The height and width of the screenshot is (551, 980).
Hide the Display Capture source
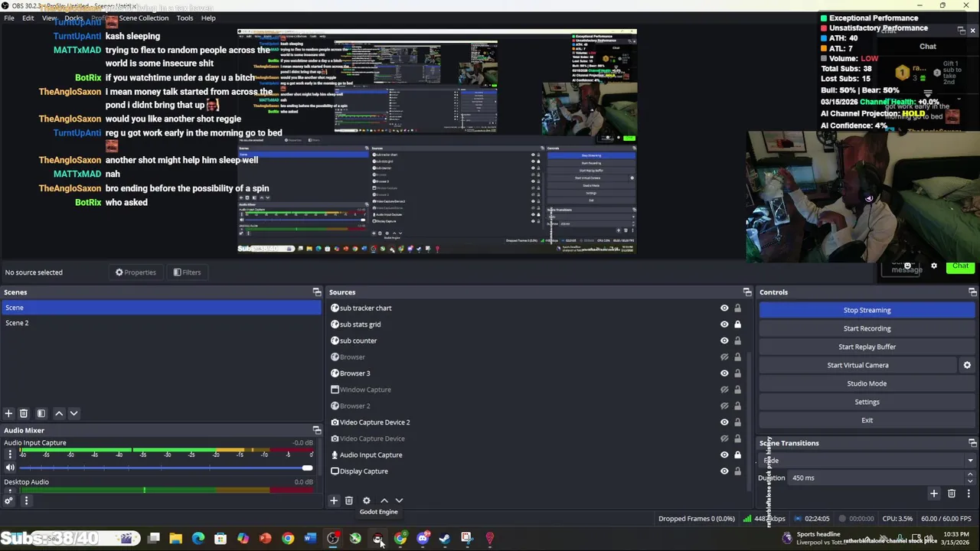click(x=724, y=471)
